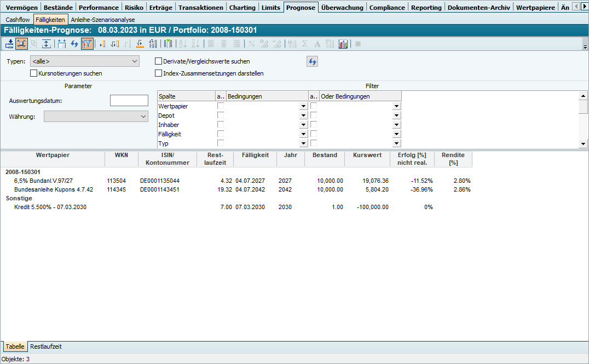Click the refresh button beside Derivate search
Screen dimensions: 589x364
pyautogui.click(x=312, y=61)
